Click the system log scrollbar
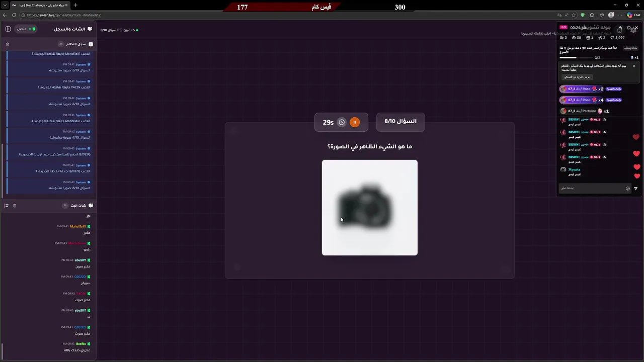Screen dimensions: 644x362 [3, 171]
